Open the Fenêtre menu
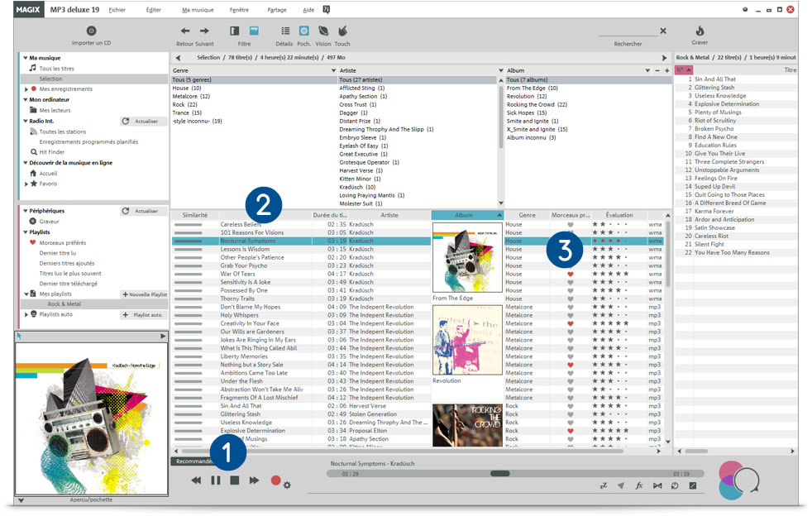This screenshot has height=521, width=812. (239, 10)
